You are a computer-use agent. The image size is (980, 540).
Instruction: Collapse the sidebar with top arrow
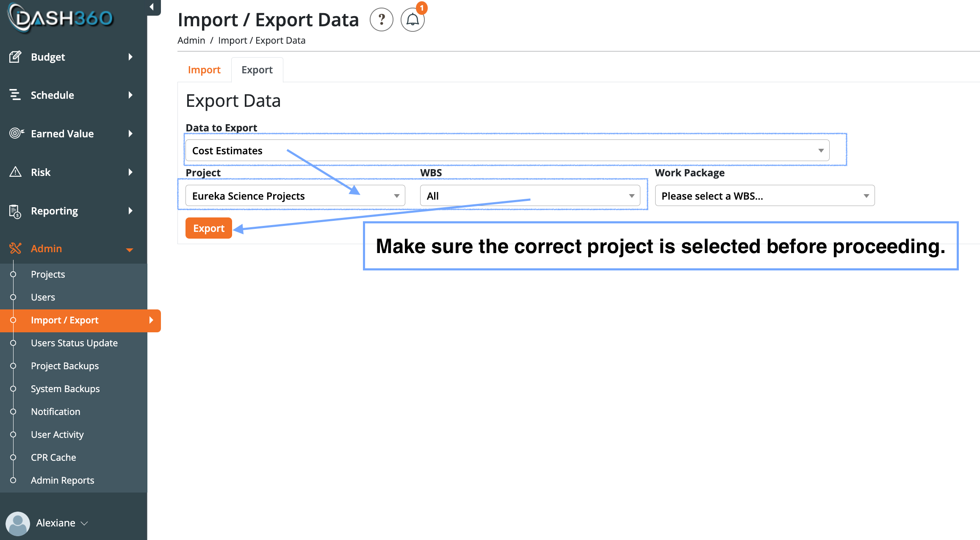pyautogui.click(x=152, y=7)
